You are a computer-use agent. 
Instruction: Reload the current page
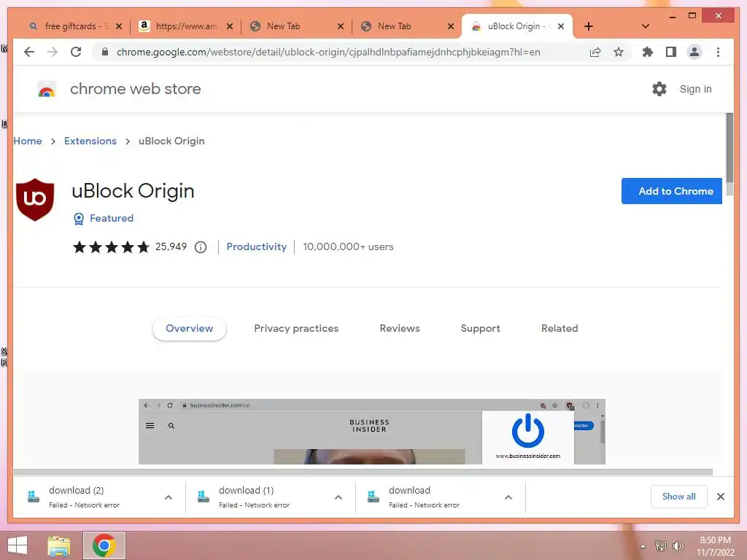[76, 52]
